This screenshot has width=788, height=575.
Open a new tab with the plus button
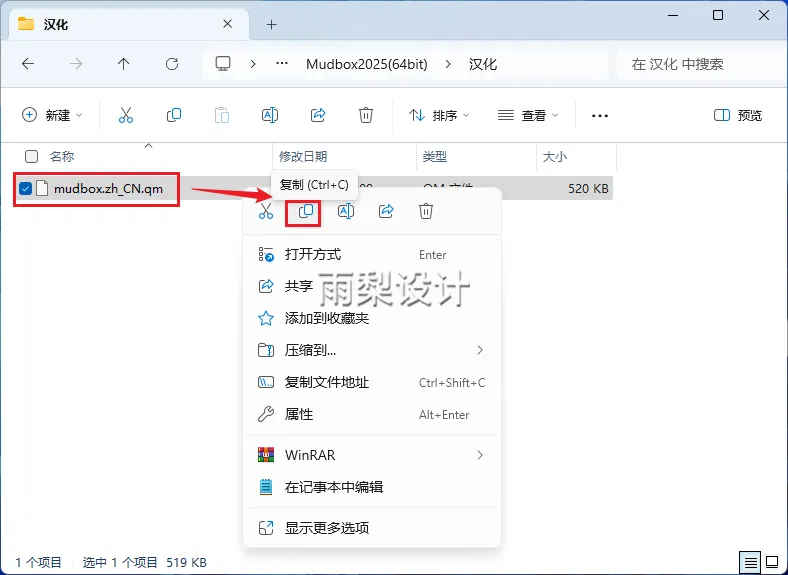pyautogui.click(x=272, y=25)
